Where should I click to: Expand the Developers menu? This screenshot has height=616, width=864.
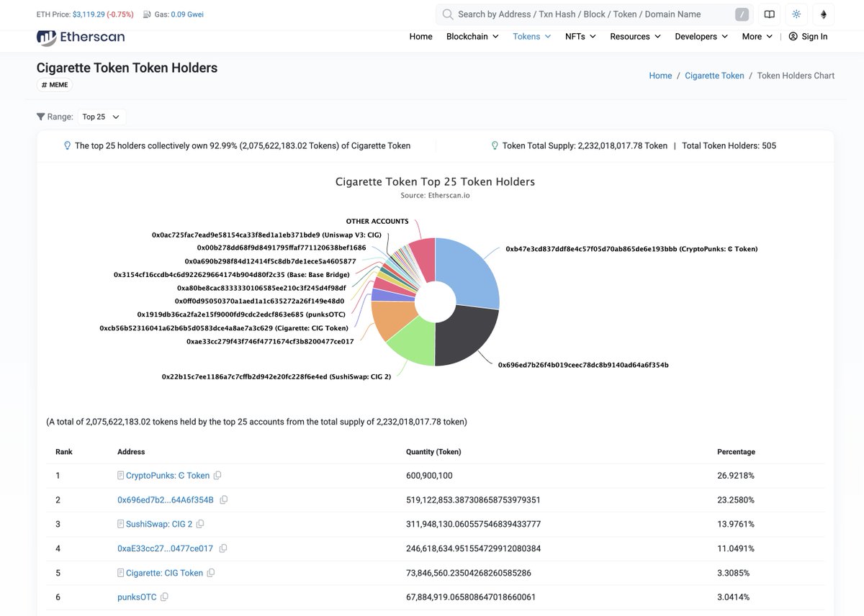coord(701,37)
